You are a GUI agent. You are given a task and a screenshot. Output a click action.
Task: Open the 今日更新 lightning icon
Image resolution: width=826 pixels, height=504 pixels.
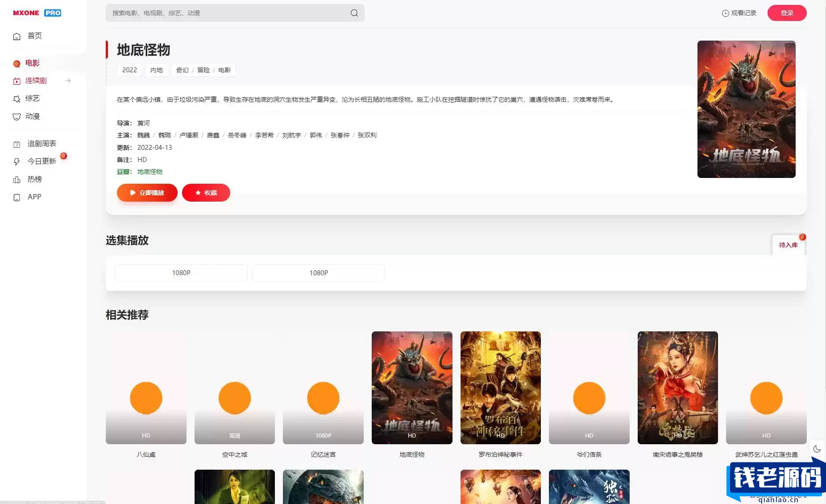[17, 161]
